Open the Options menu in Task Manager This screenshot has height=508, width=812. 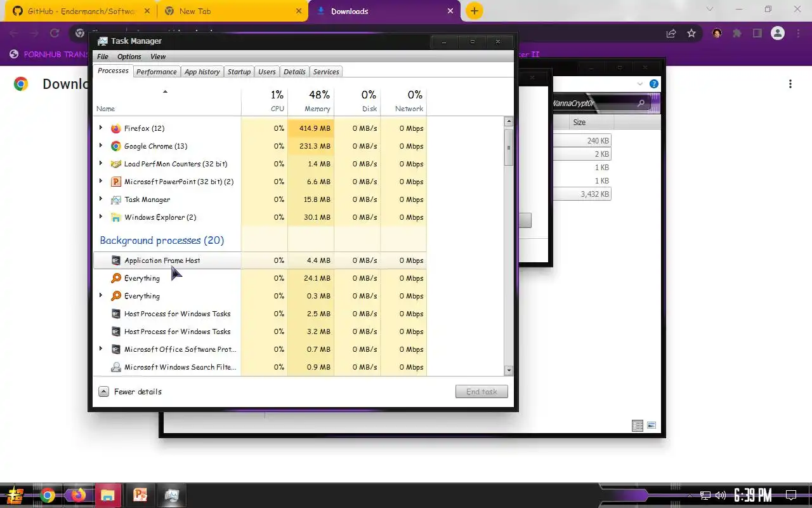click(129, 57)
